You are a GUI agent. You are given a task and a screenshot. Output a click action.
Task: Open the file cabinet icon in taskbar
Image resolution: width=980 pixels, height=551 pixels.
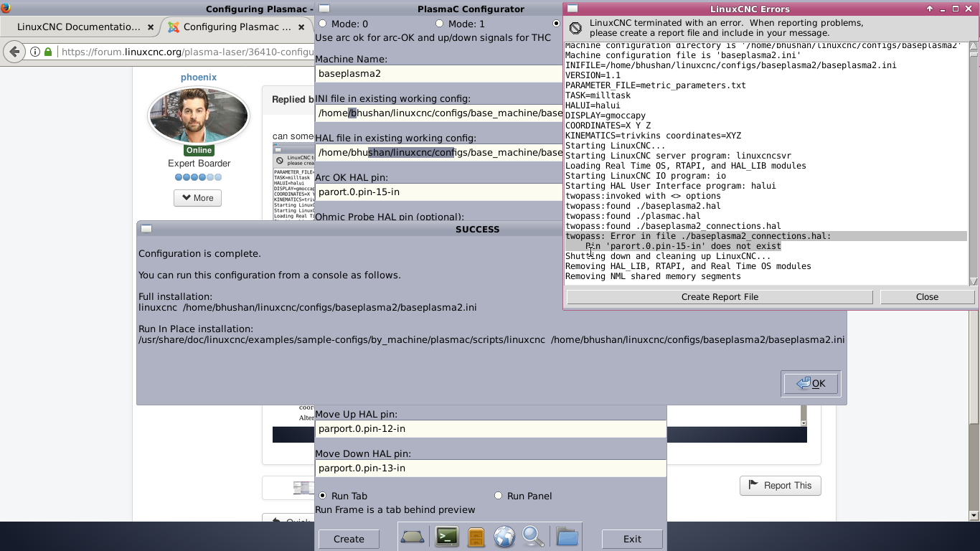tap(476, 537)
